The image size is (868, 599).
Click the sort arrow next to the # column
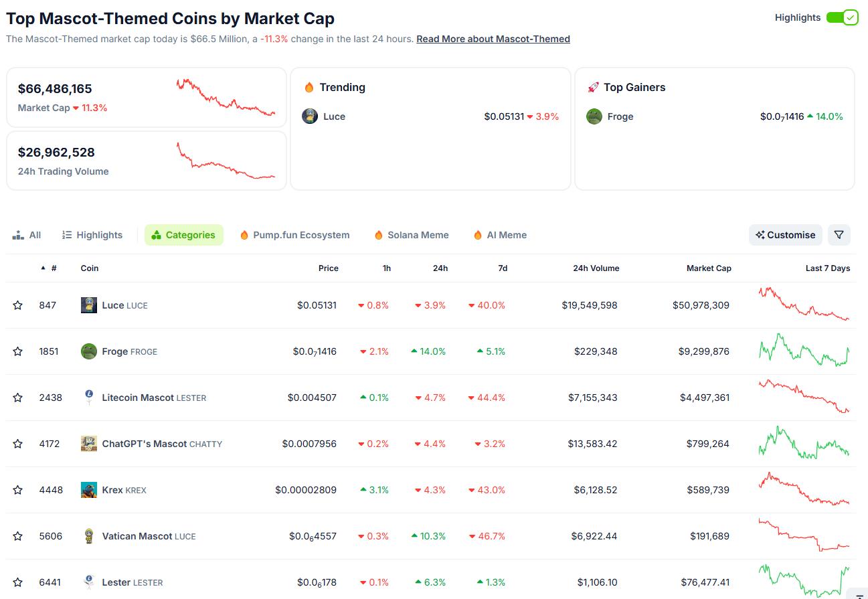42,268
